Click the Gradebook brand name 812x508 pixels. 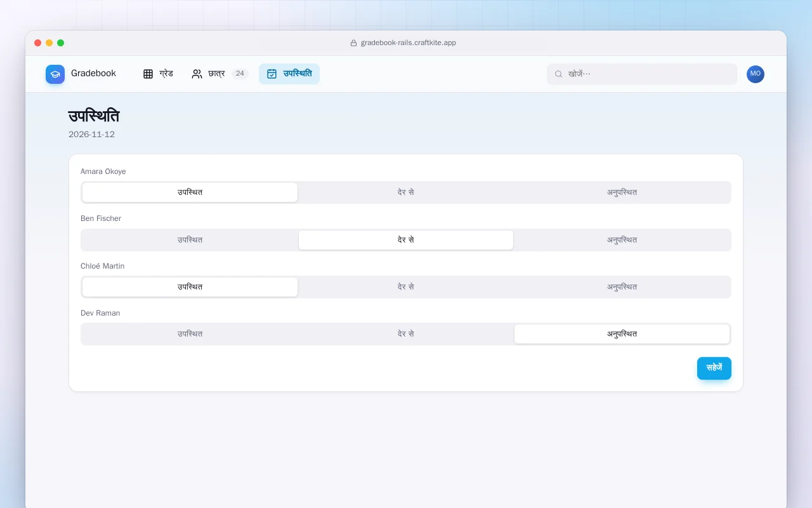(x=93, y=74)
